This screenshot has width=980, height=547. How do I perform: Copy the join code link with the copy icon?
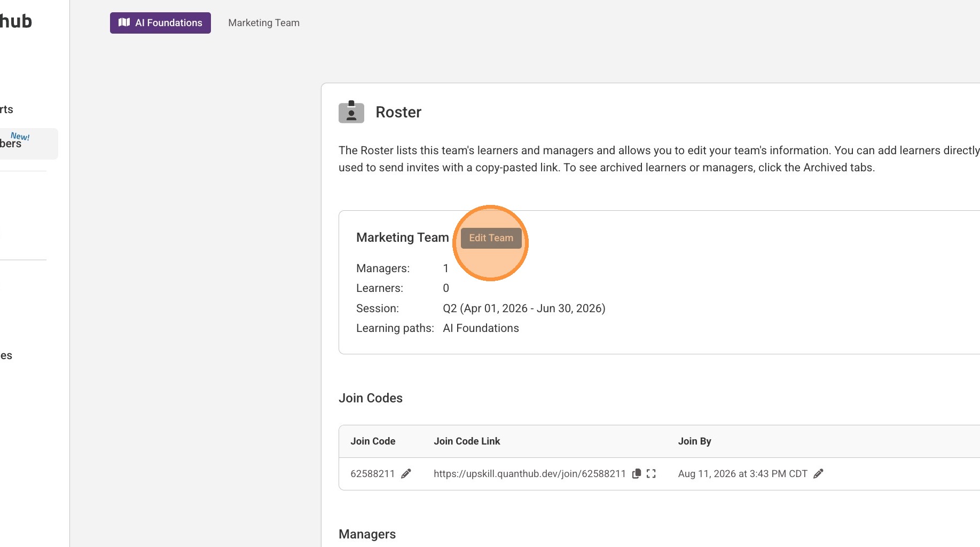(x=636, y=474)
